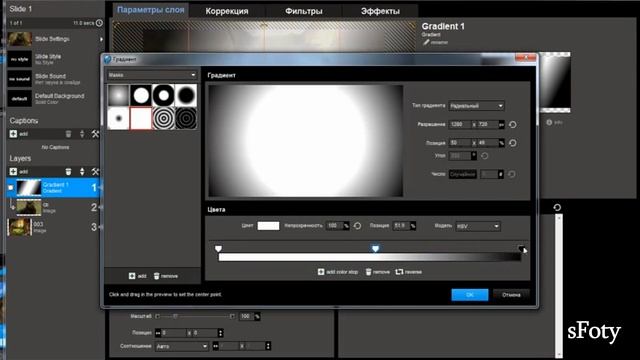Screen dimensions: 640x360
Task: Click the gradient color bar
Action: [x=370, y=257]
